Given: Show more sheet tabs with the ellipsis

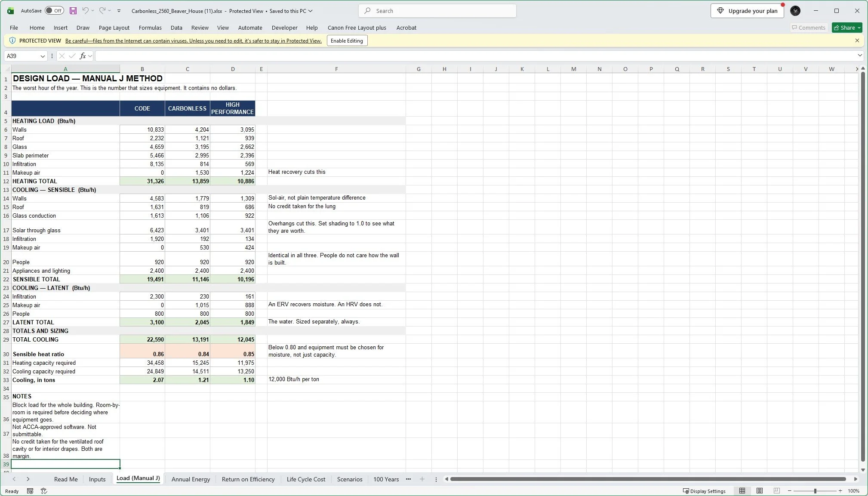Looking at the screenshot, I should pyautogui.click(x=408, y=479).
